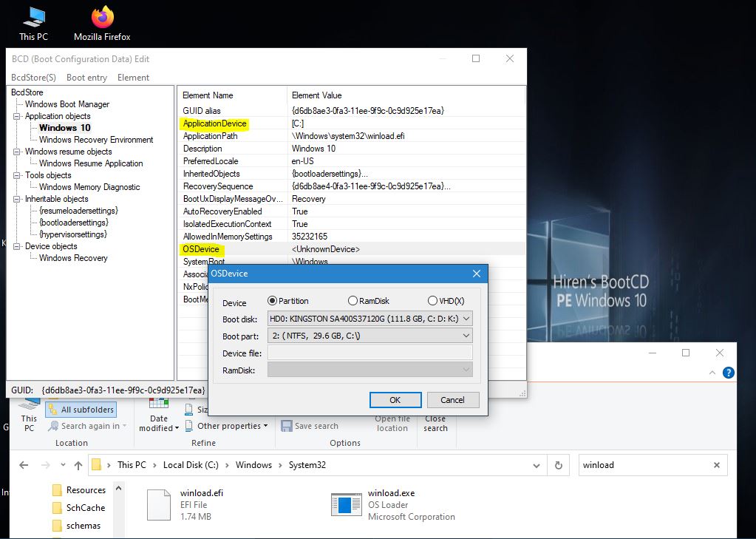
Task: Select the Partition radio button
Action: [x=272, y=301]
